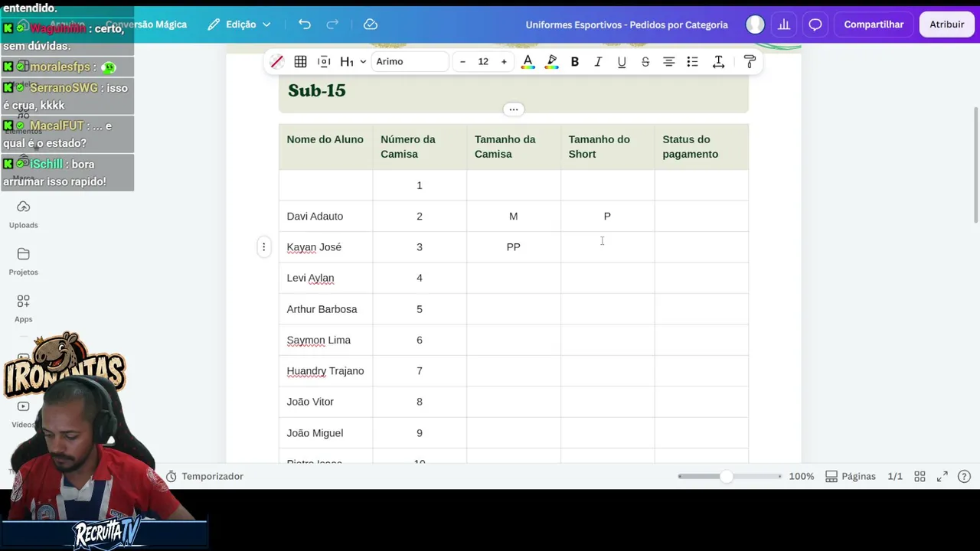980x551 pixels.
Task: Click the M shirt size cell
Action: tap(514, 216)
